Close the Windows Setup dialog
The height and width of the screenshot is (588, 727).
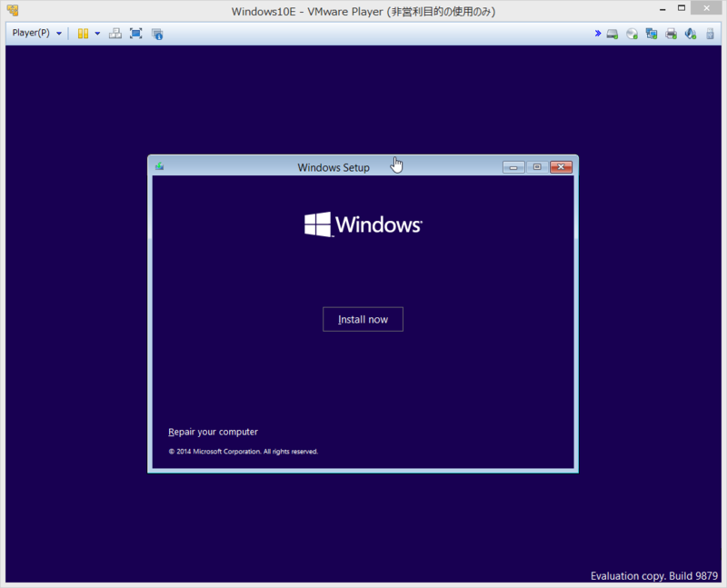pos(561,167)
